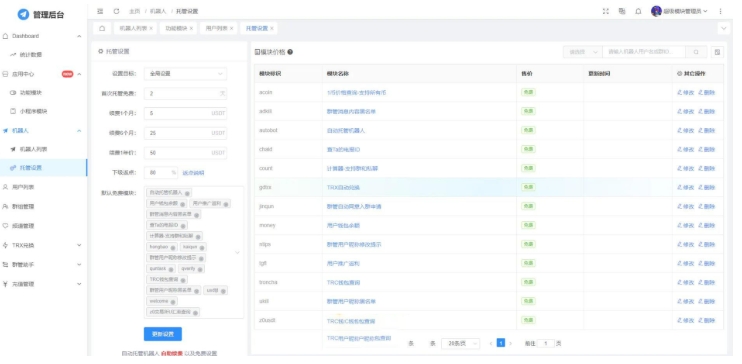Viewport: 742px width, 364px height.
Task: Click the table column settings icon
Action: point(717,52)
